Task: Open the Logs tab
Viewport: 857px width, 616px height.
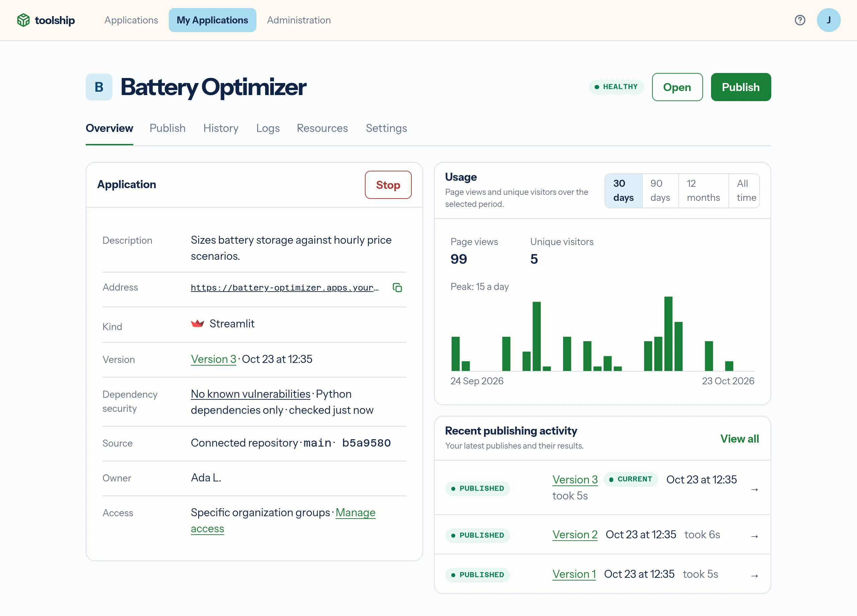Action: click(x=268, y=128)
